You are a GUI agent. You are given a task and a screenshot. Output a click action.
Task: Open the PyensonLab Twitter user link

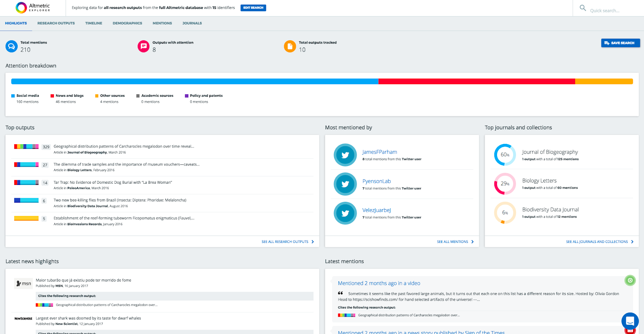coord(376,181)
